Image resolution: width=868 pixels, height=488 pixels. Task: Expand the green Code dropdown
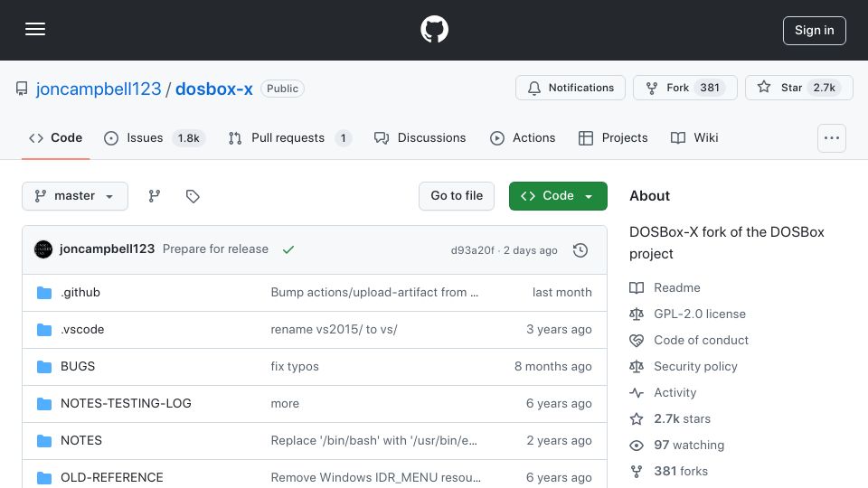pyautogui.click(x=558, y=196)
